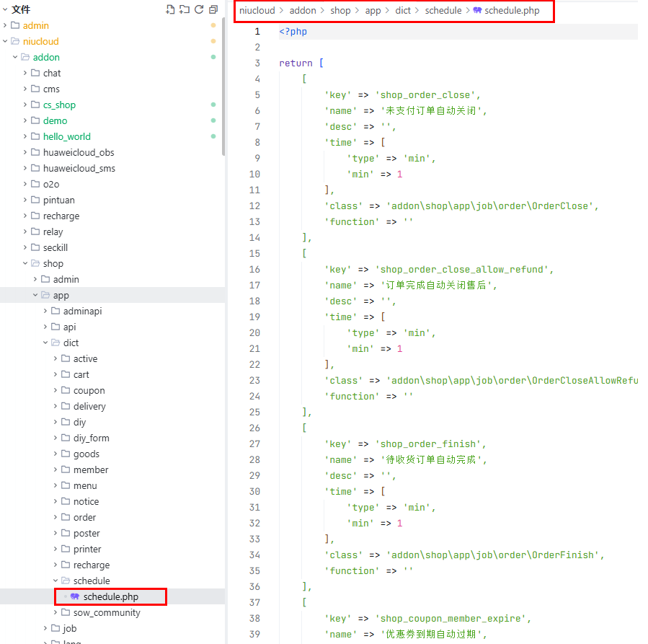Select 'dict' in the breadcrumb path
The height and width of the screenshot is (644, 648).
(403, 11)
